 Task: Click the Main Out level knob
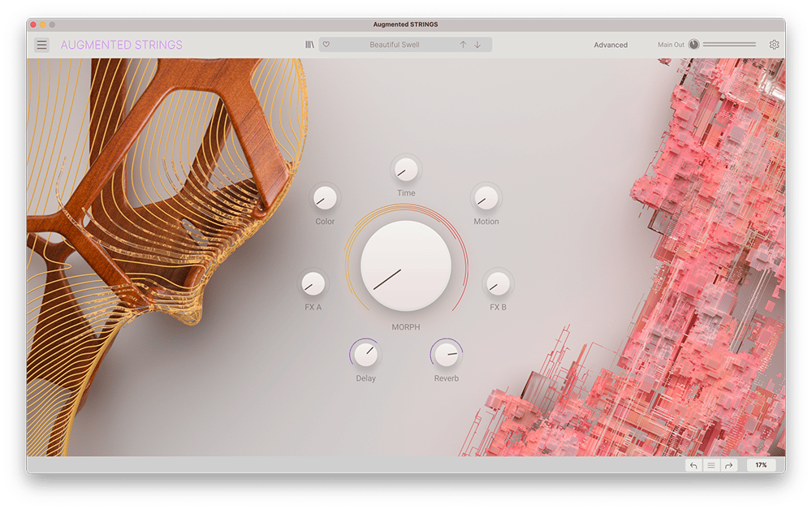(x=694, y=44)
